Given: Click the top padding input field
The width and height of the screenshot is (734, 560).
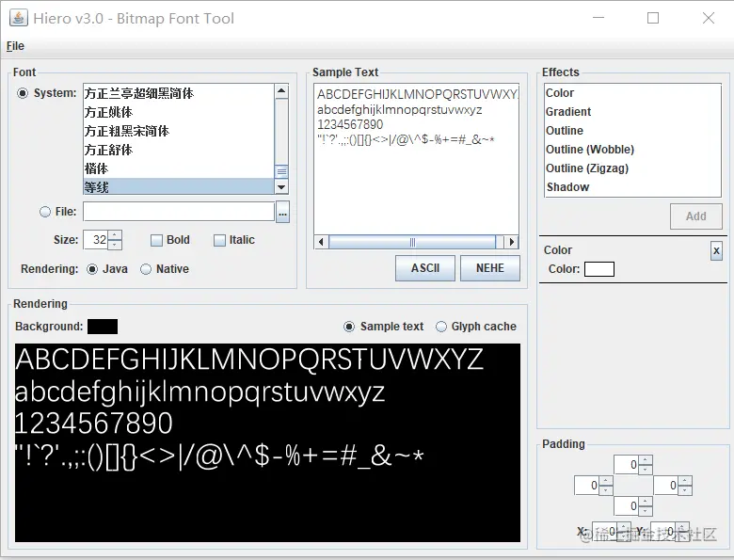Looking at the screenshot, I should coord(627,465).
